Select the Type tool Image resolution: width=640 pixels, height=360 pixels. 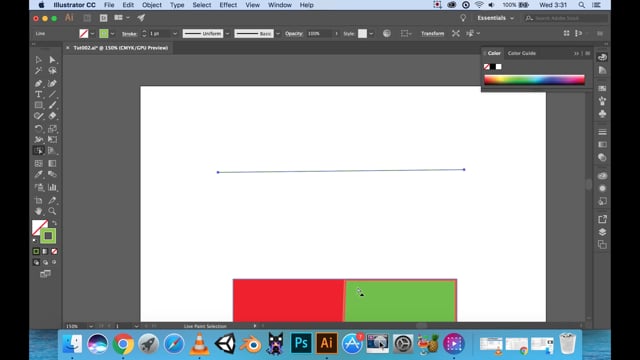click(38, 94)
